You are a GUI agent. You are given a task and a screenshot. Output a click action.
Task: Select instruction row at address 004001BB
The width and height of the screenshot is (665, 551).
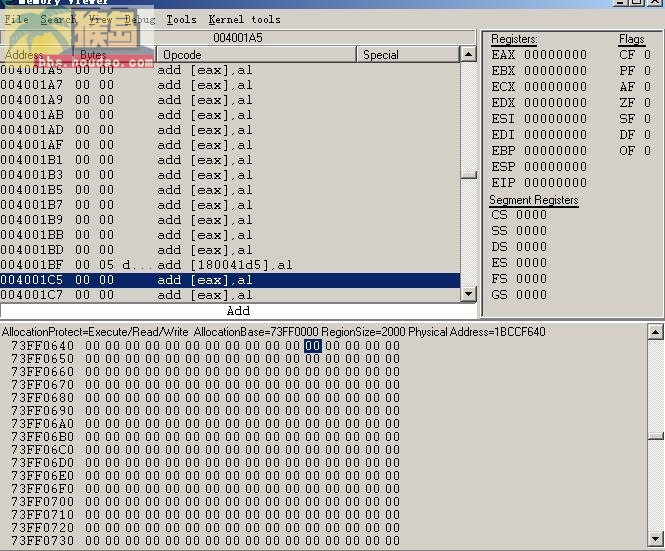coord(230,235)
